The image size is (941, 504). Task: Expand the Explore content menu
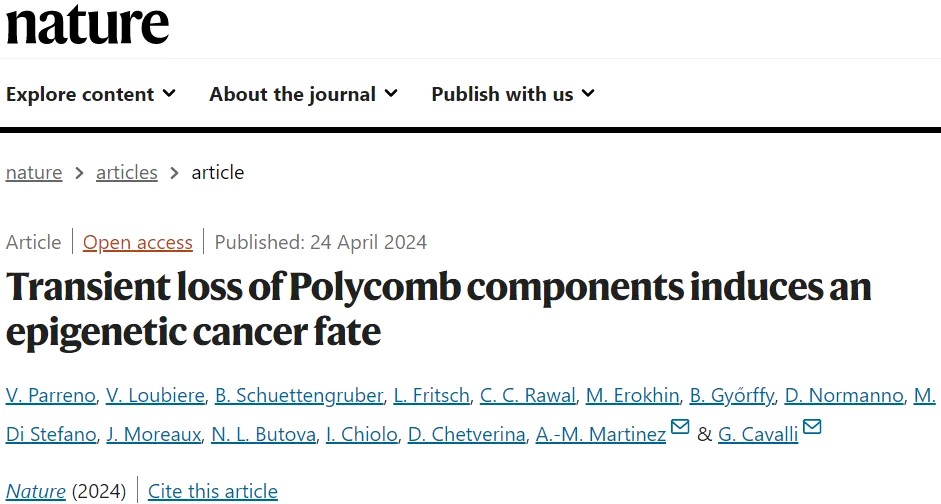pyautogui.click(x=91, y=94)
